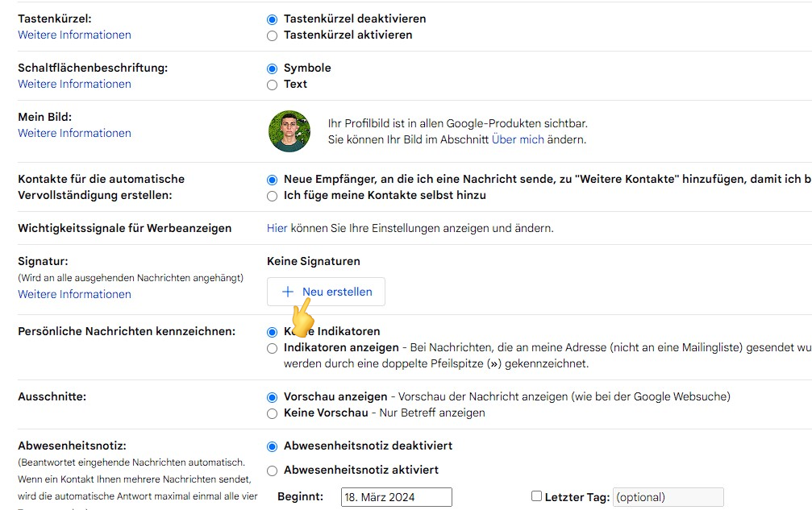812x510 pixels.
Task: Click the profile picture thumbnail
Action: pos(289,131)
